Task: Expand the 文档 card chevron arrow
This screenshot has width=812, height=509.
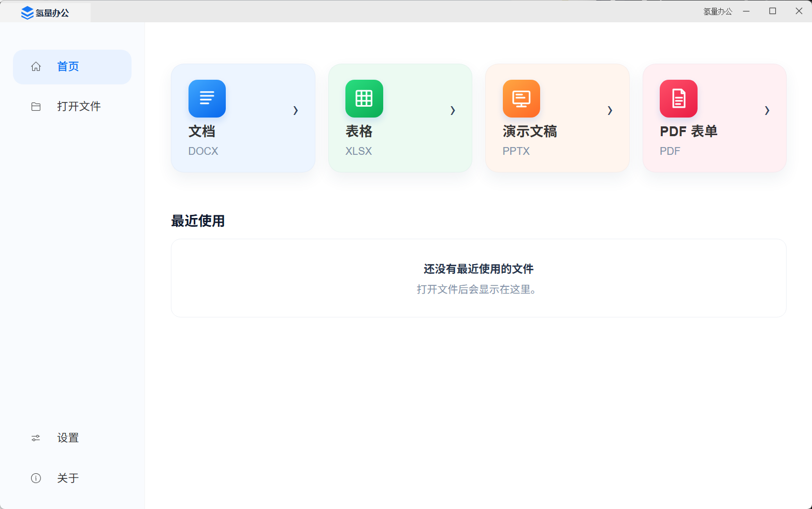Action: (x=296, y=110)
